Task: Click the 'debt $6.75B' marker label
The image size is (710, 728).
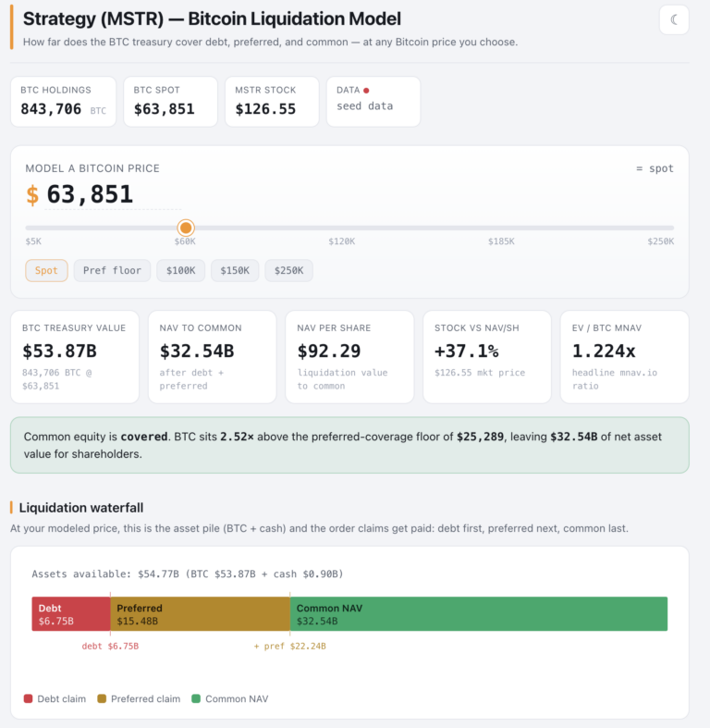Action: pos(110,647)
